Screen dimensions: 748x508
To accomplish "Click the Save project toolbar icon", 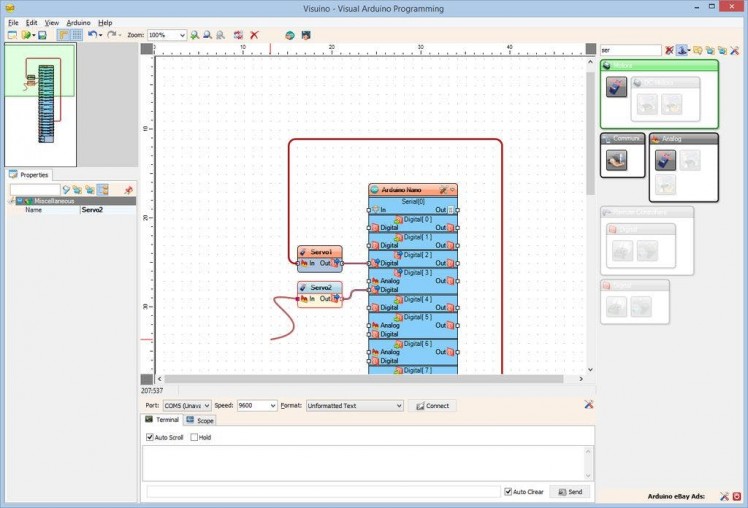I will tap(42, 35).
